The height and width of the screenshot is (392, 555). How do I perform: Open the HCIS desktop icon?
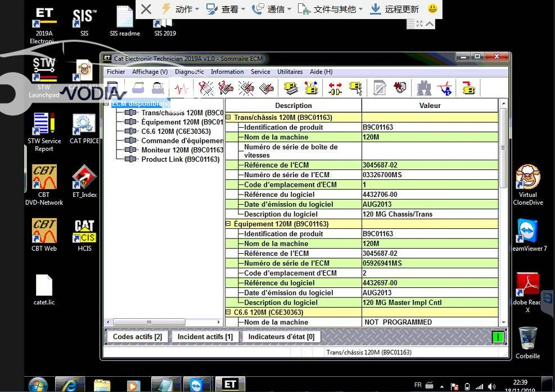[84, 235]
